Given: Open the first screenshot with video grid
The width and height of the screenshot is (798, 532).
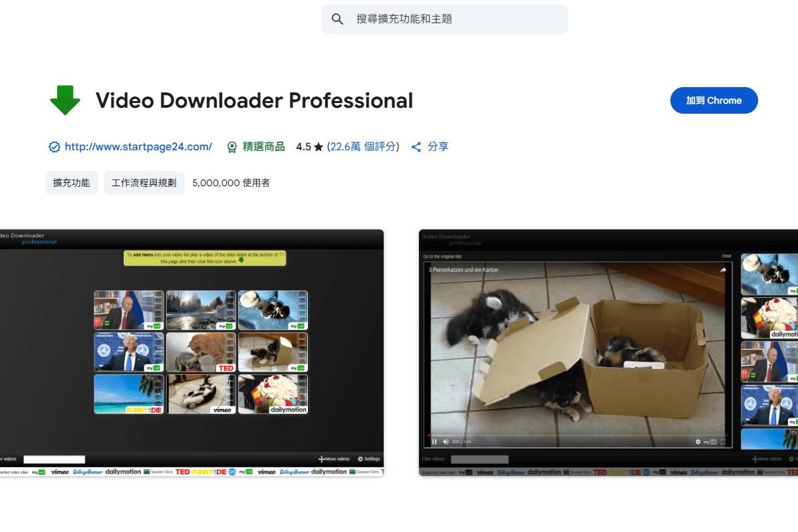Looking at the screenshot, I should 192,352.
